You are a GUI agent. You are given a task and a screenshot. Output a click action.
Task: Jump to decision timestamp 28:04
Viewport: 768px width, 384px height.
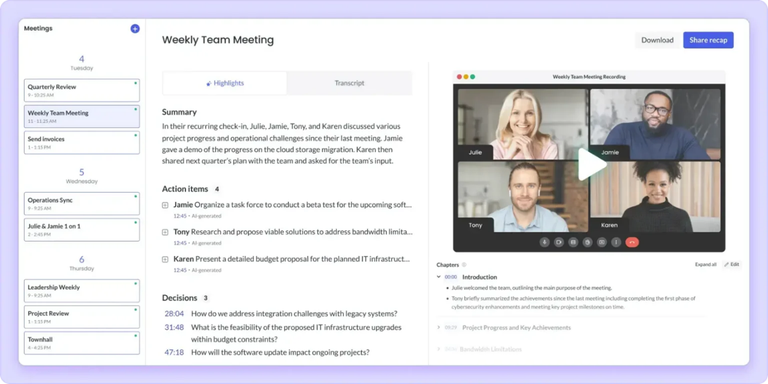pos(174,314)
